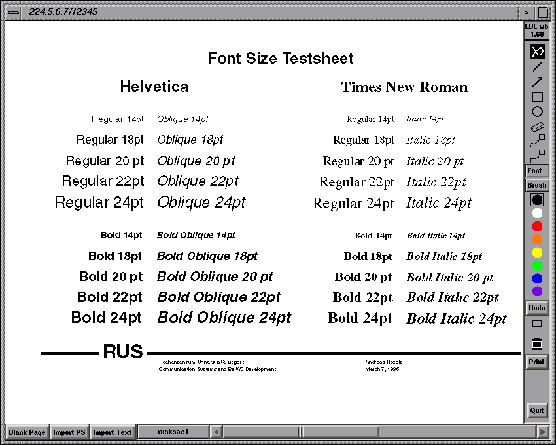Quit the whiteboard application
The height and width of the screenshot is (445, 556).
537,411
